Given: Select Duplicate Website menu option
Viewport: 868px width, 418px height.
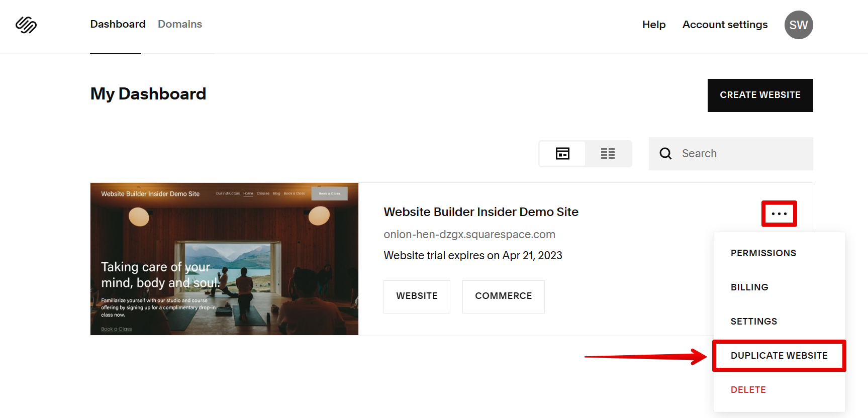Looking at the screenshot, I should (779, 356).
